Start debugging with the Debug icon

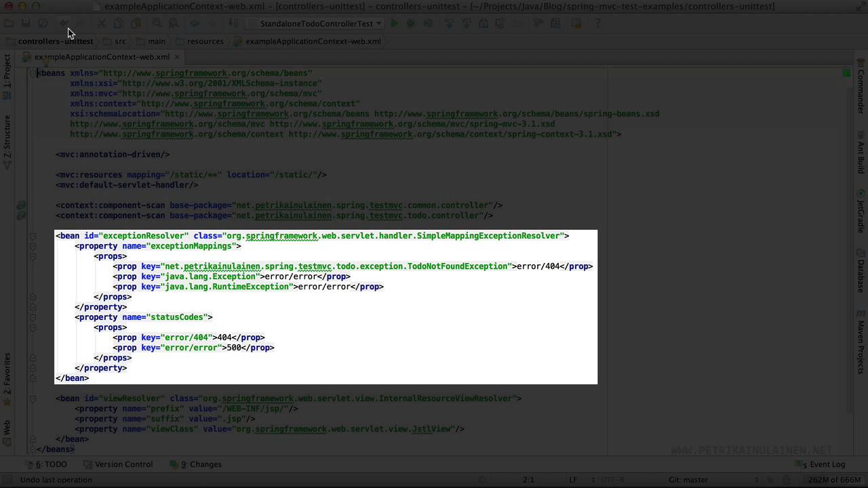411,23
